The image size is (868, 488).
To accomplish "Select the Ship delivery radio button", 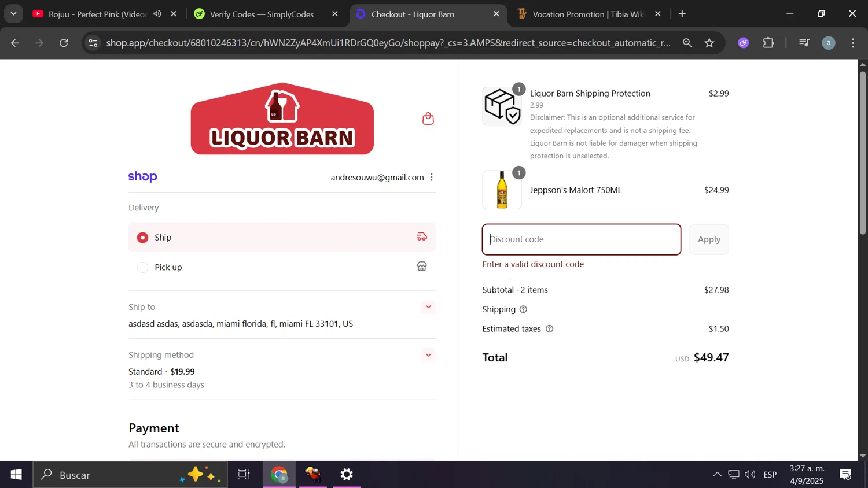I will pyautogui.click(x=142, y=238).
